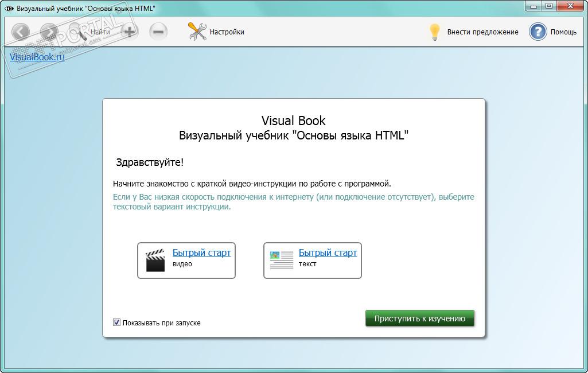The image size is (588, 373).
Task: Go forward with the right arrow button
Action: click(x=49, y=32)
